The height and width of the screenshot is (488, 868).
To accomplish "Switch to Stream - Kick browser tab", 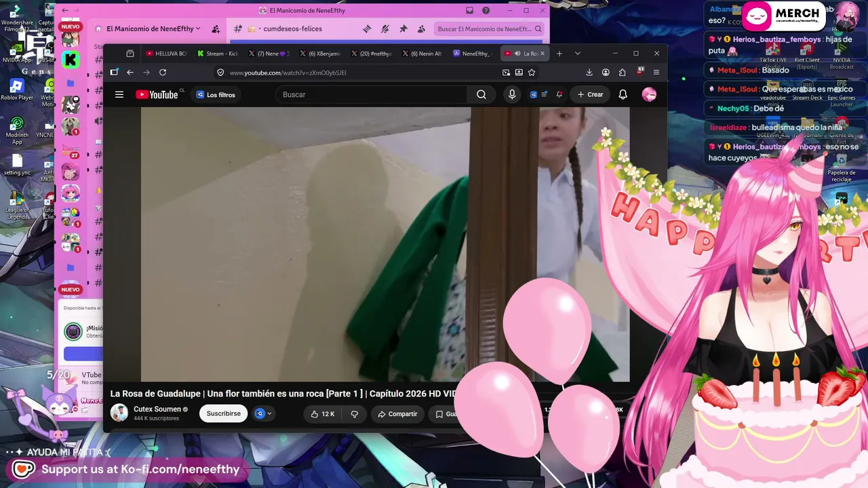I will pos(218,54).
